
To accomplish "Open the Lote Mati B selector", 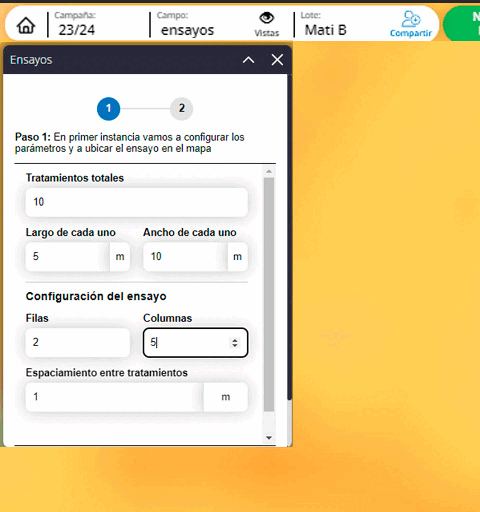I will point(325,25).
